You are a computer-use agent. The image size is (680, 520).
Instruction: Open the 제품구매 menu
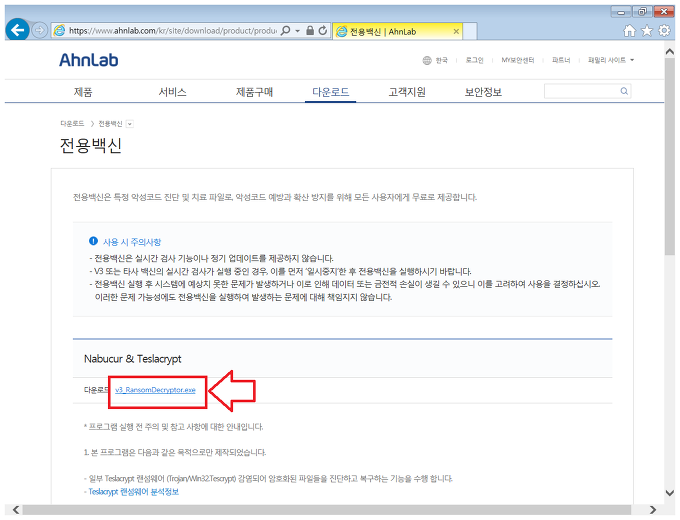point(254,92)
